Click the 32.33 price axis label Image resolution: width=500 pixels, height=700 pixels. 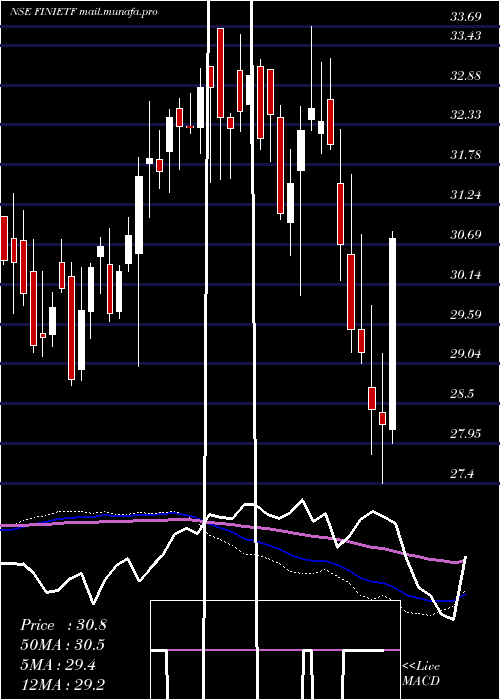[x=466, y=115]
